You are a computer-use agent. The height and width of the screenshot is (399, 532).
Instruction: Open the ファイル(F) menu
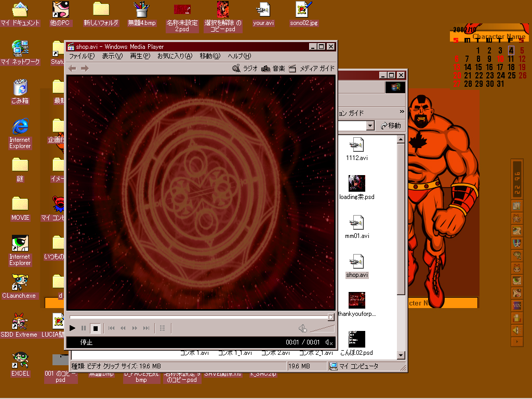click(x=82, y=56)
